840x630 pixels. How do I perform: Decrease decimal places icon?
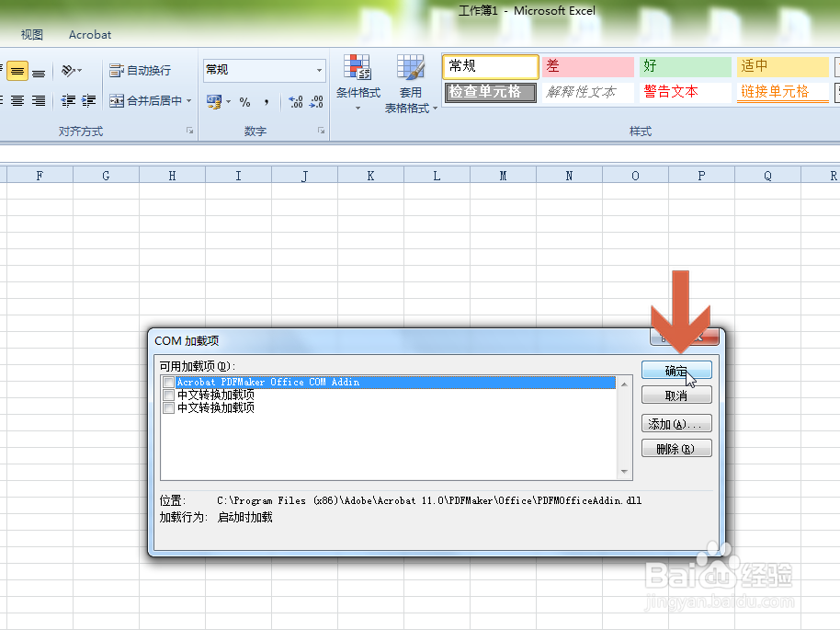(x=316, y=101)
